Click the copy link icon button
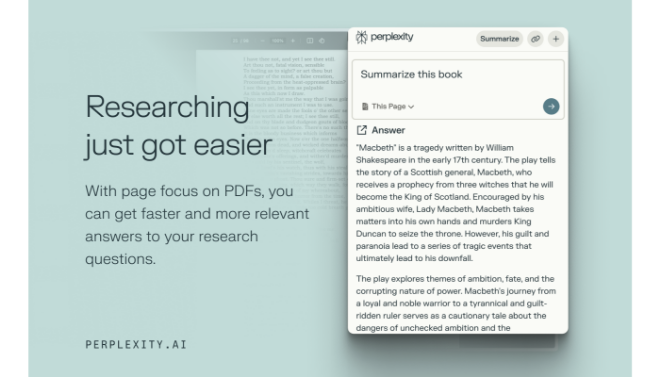 (535, 39)
